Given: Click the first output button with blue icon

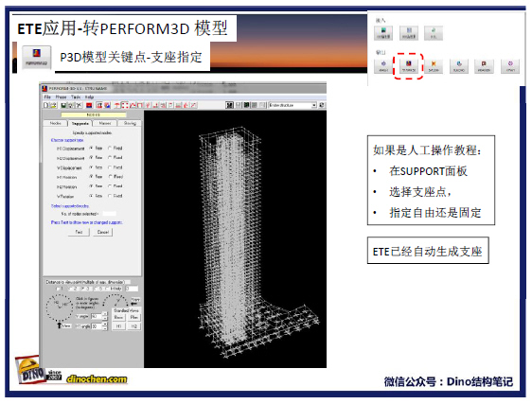Looking at the screenshot, I should pyautogui.click(x=383, y=66).
